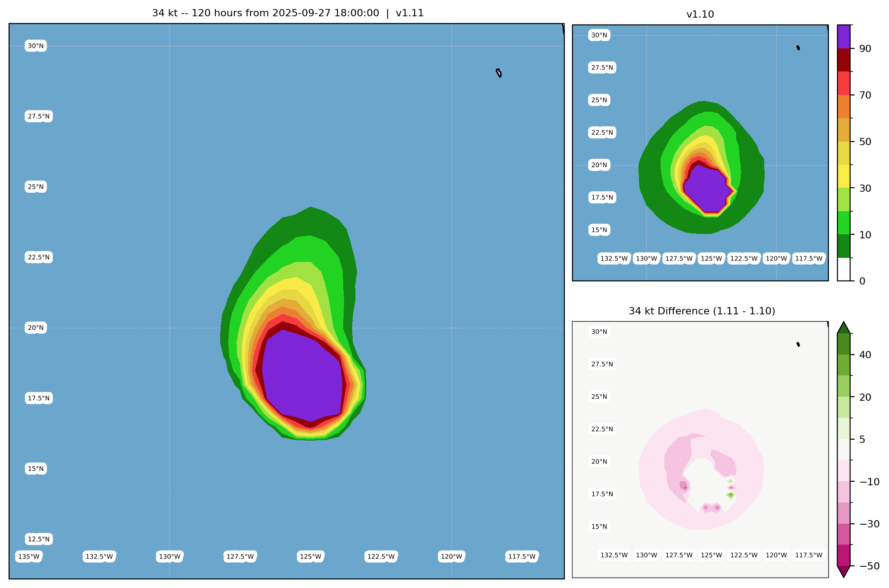Click the white 0-5 colorbar segment

tap(844, 270)
